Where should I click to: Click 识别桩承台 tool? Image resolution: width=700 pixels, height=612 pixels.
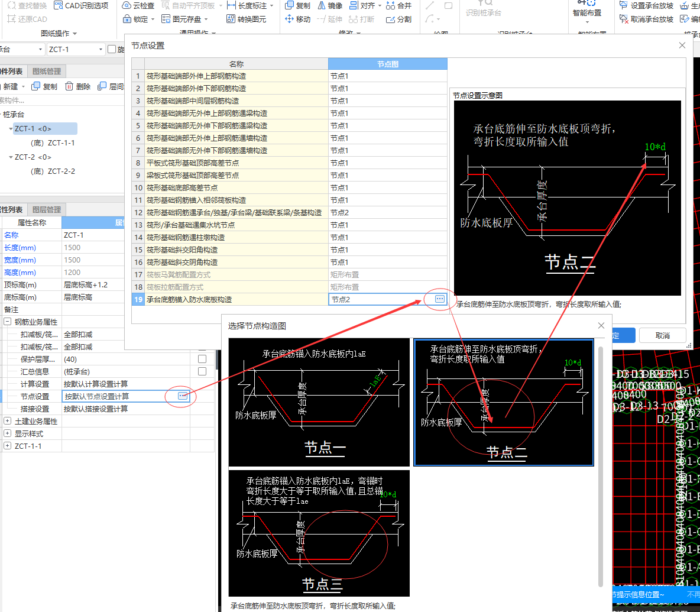pyautogui.click(x=484, y=9)
